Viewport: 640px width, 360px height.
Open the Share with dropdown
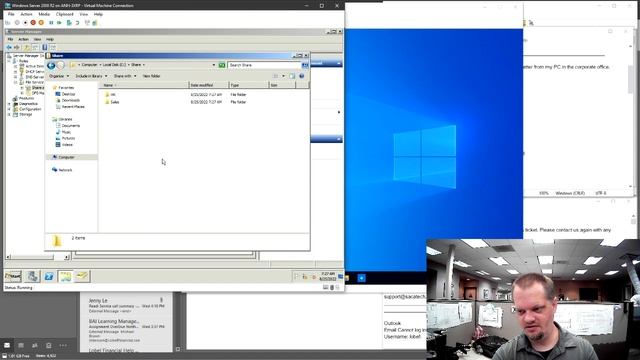pos(125,76)
